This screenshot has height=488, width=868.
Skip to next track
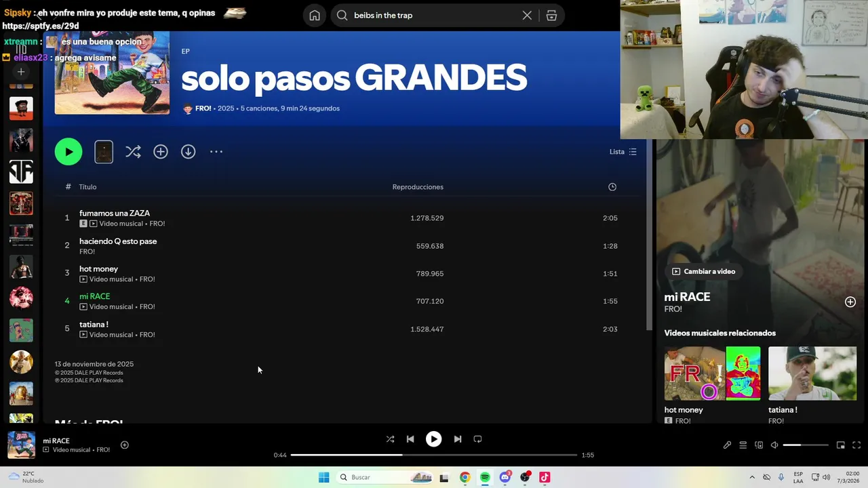tap(458, 439)
